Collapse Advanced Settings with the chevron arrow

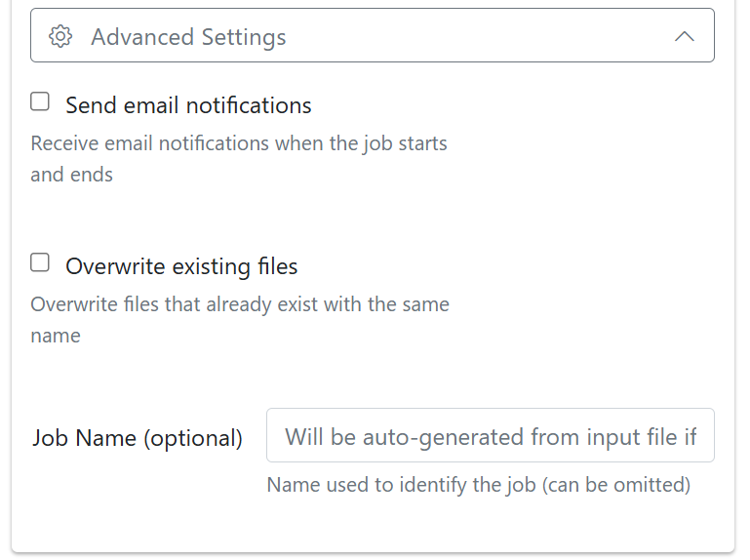pyautogui.click(x=684, y=36)
